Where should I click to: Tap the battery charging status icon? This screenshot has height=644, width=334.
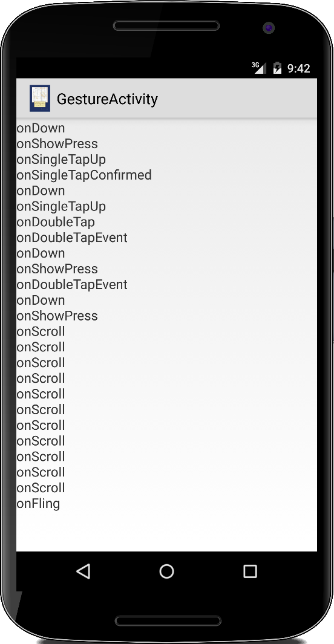point(277,68)
